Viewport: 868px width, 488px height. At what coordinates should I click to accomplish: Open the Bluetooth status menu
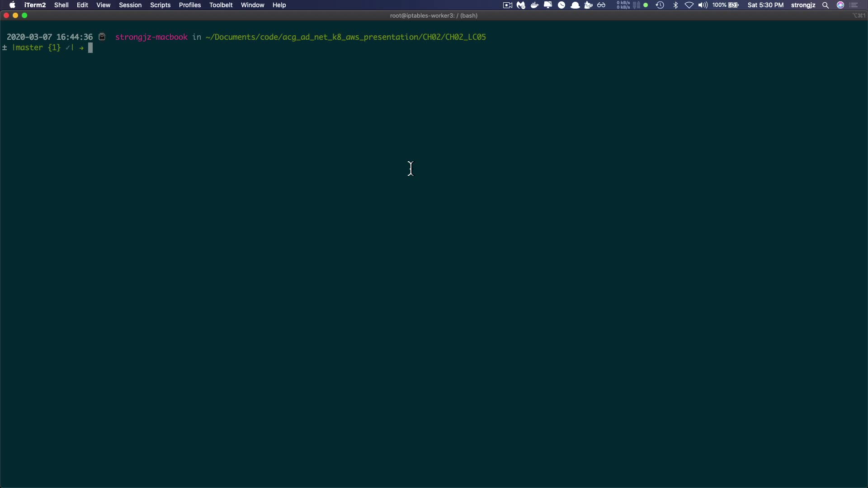(676, 5)
